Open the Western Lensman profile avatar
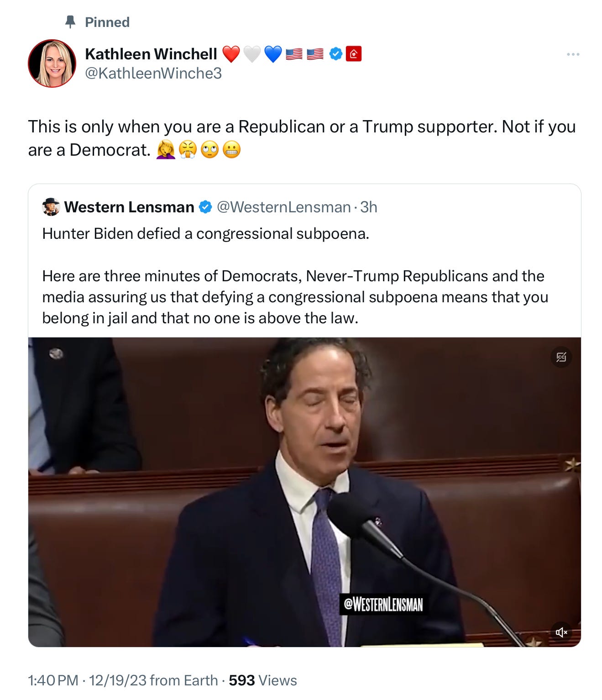Screen dimensions: 602x700 point(51,207)
